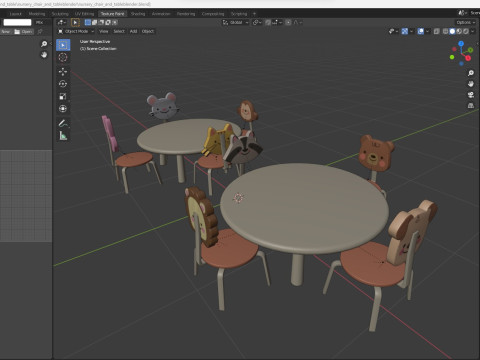The width and height of the screenshot is (480, 360).
Task: Open the Object Mode dropdown
Action: [76, 31]
